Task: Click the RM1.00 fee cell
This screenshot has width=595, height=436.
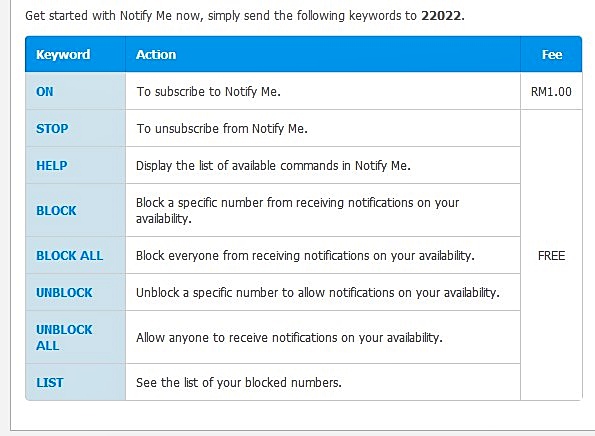Action: point(551,91)
